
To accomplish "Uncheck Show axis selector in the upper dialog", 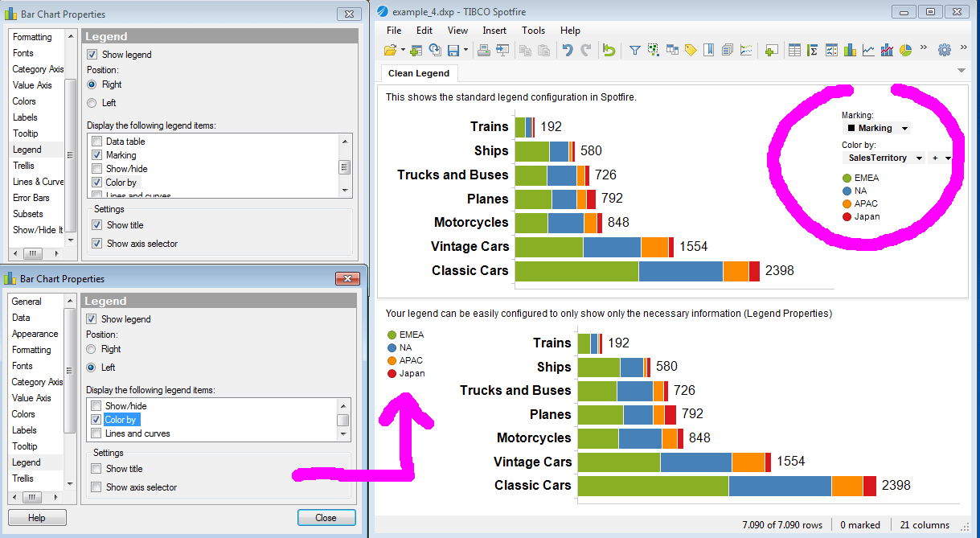I will tap(97, 244).
